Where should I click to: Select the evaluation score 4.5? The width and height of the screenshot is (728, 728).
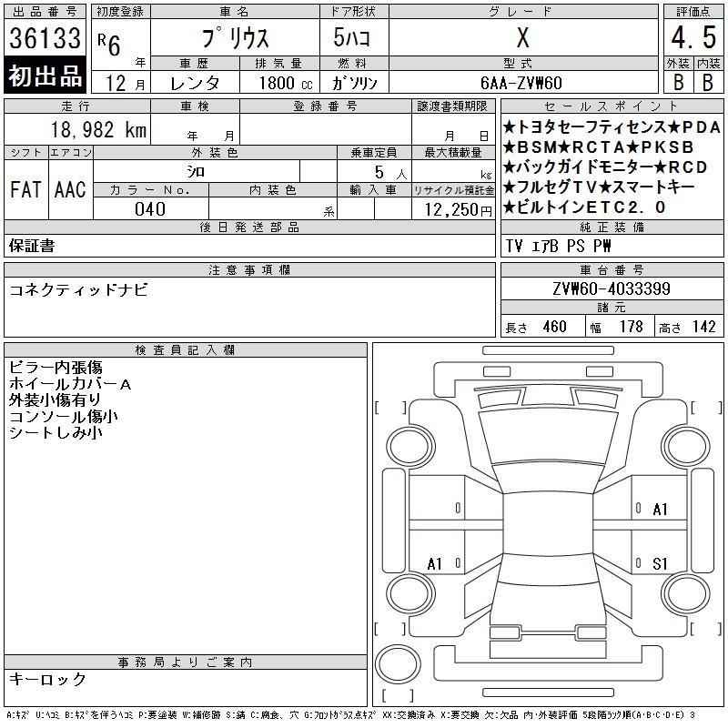point(693,37)
